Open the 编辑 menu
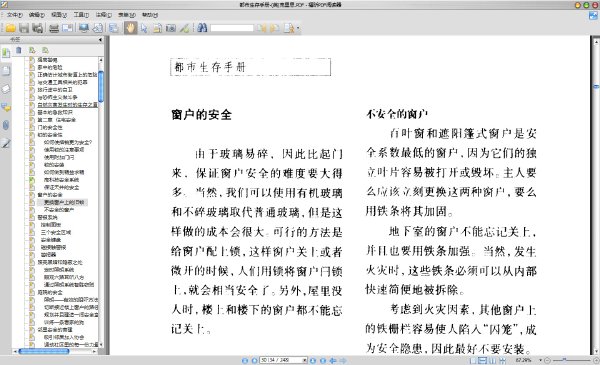The height and width of the screenshot is (365, 600). coord(37,15)
